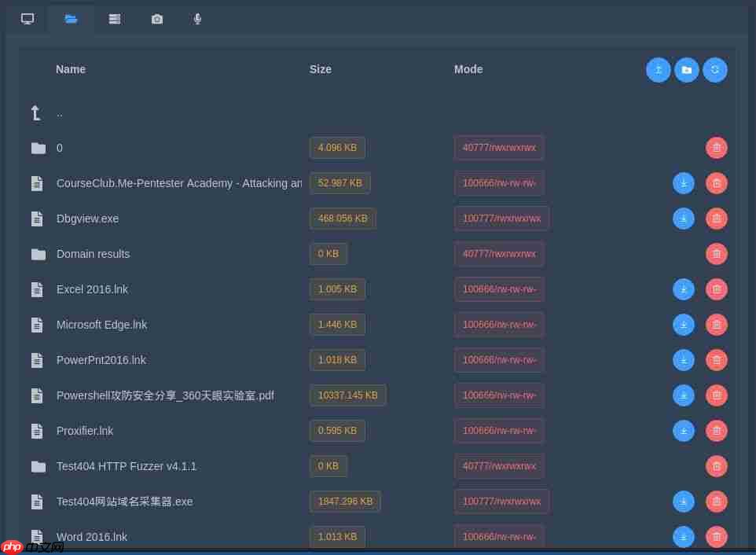Open the Test404 HTTP Fuzzer folder

click(x=127, y=466)
